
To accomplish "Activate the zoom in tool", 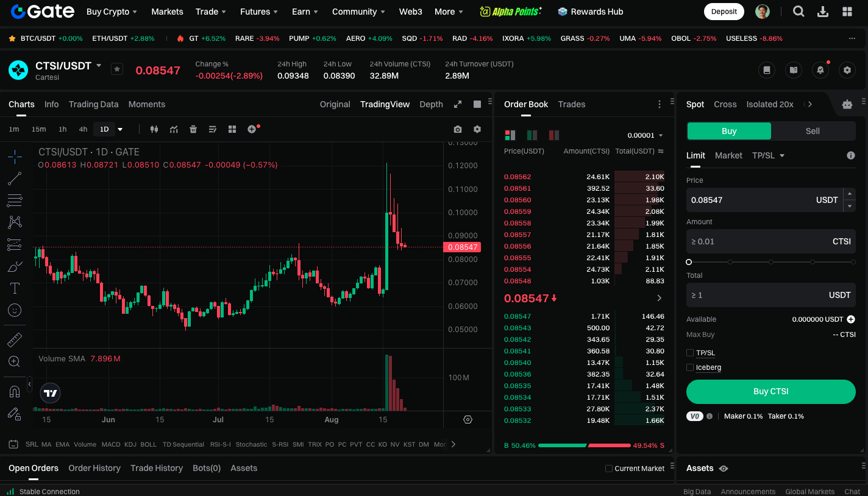I will click(15, 362).
